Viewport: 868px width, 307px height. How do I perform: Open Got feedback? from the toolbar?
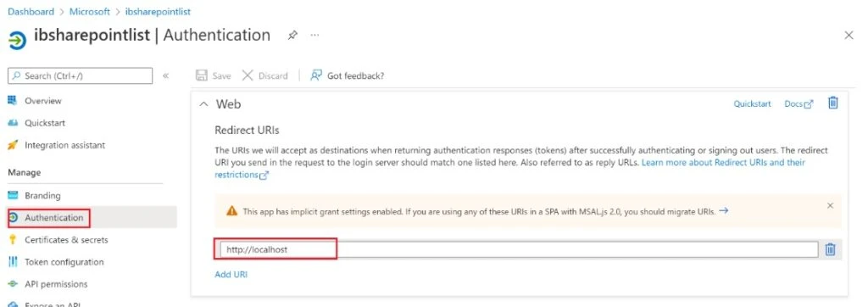pyautogui.click(x=347, y=75)
